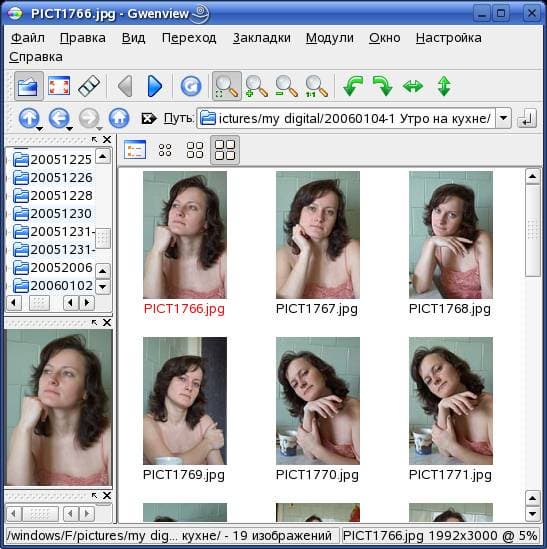Click the preview image in left panel
Image resolution: width=547 pixels, height=549 pixels.
click(58, 408)
